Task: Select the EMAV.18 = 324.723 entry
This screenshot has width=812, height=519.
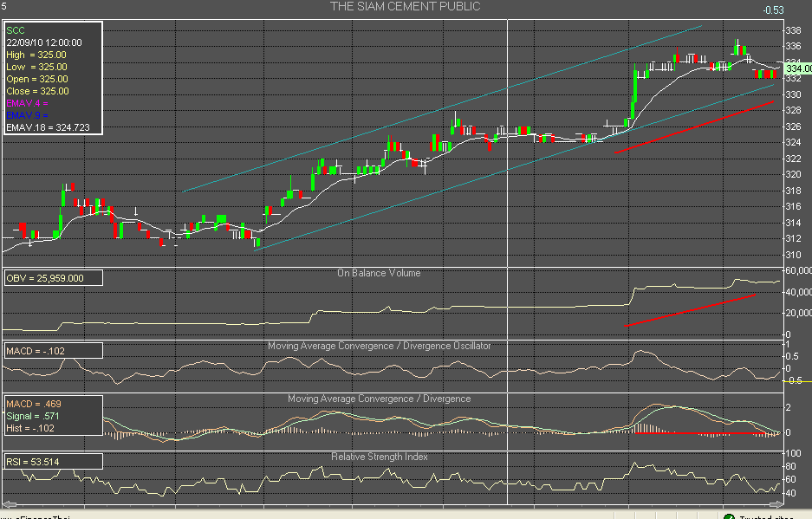Action: [49, 127]
